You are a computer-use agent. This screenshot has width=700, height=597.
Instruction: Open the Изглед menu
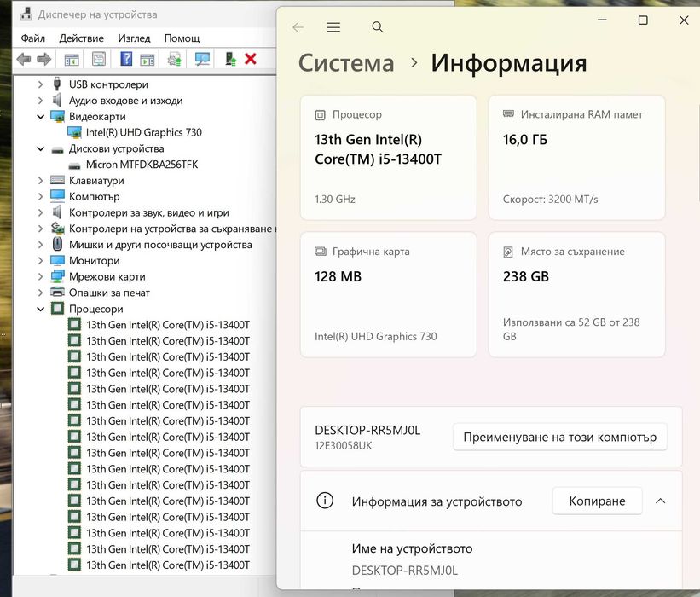point(134,38)
